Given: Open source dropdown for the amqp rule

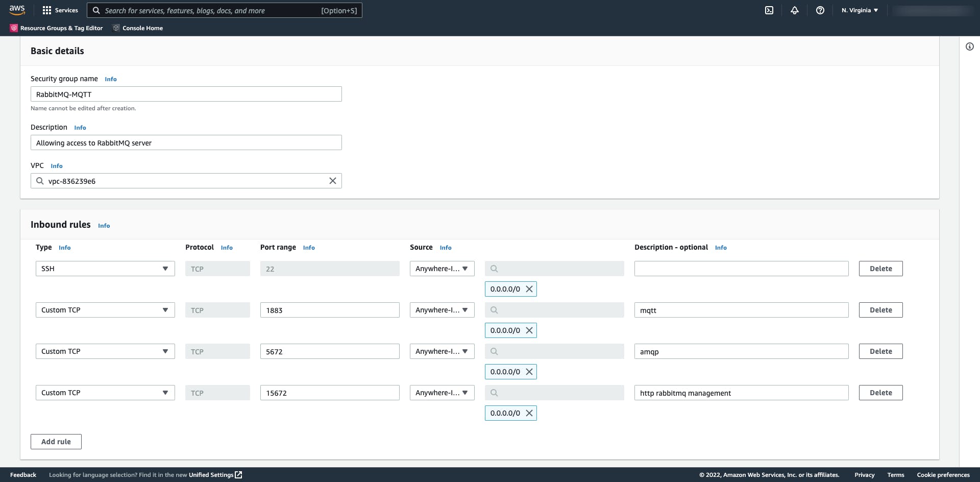Looking at the screenshot, I should 442,351.
